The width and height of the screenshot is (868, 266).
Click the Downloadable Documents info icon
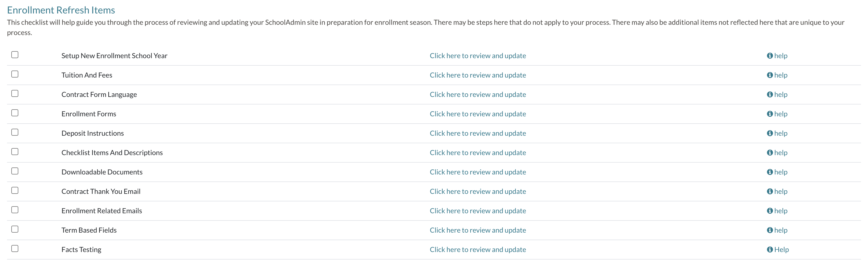[x=770, y=172]
